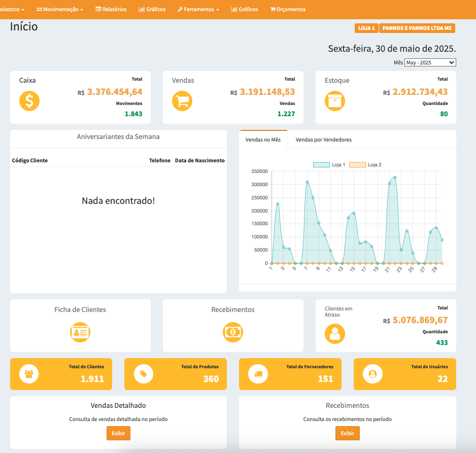Screen dimensions: 476x453
Task: Toggle Loja 1 series in chart legend
Action: (329, 165)
